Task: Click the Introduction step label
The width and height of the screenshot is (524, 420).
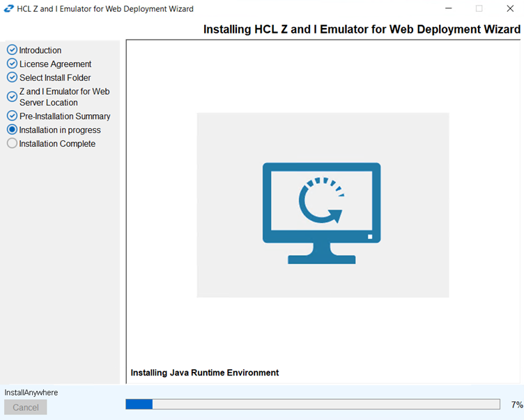Action: click(40, 50)
